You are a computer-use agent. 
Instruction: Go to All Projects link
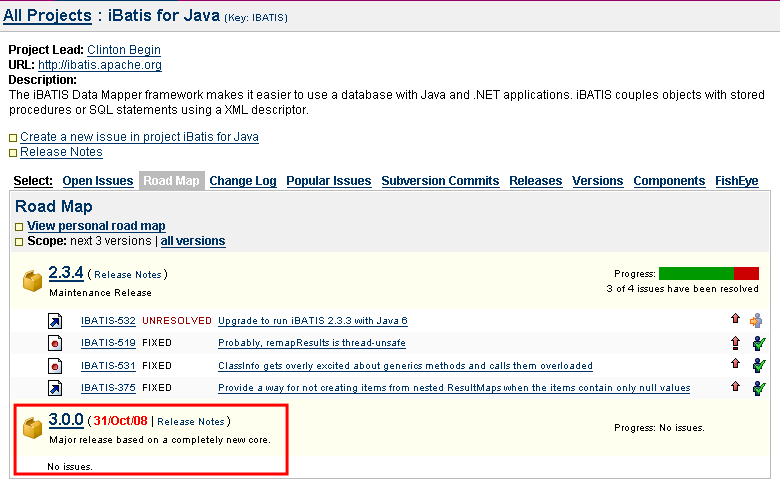47,15
